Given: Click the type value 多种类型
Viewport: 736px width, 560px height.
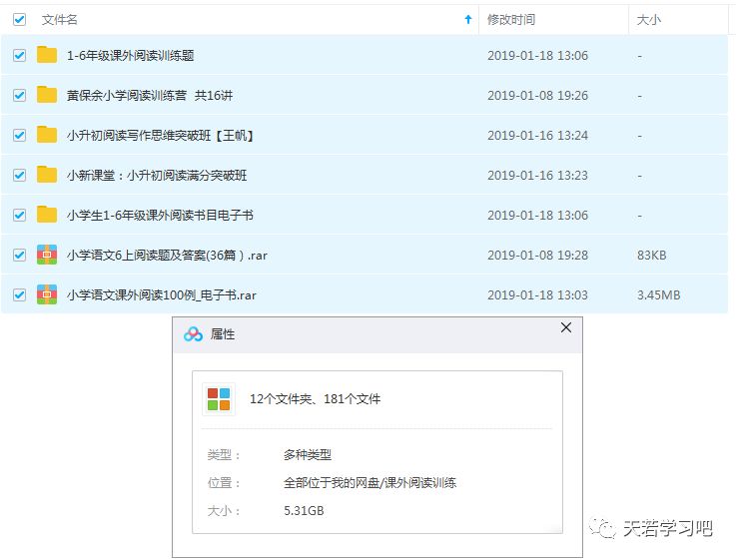Looking at the screenshot, I should 308,454.
